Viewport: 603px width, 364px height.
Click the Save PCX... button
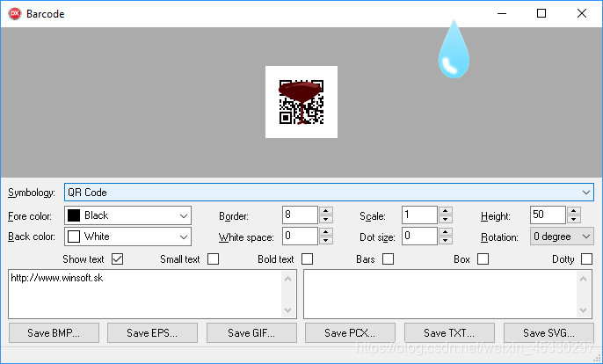click(x=350, y=333)
